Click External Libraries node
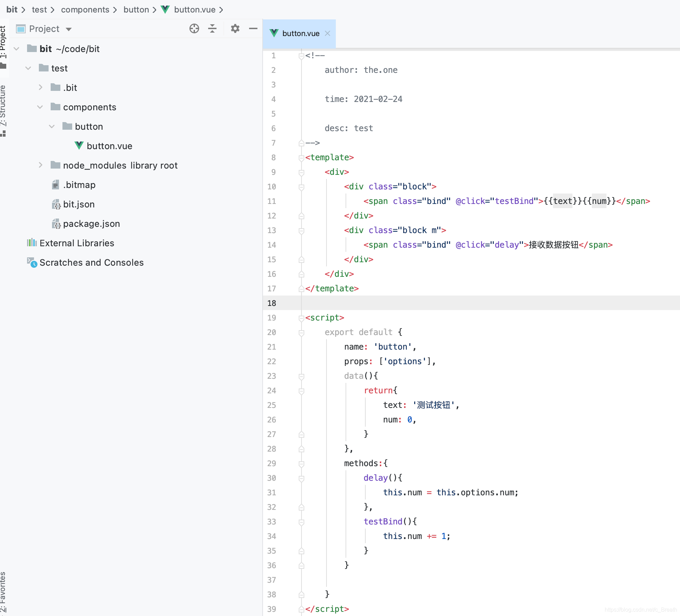 [77, 243]
